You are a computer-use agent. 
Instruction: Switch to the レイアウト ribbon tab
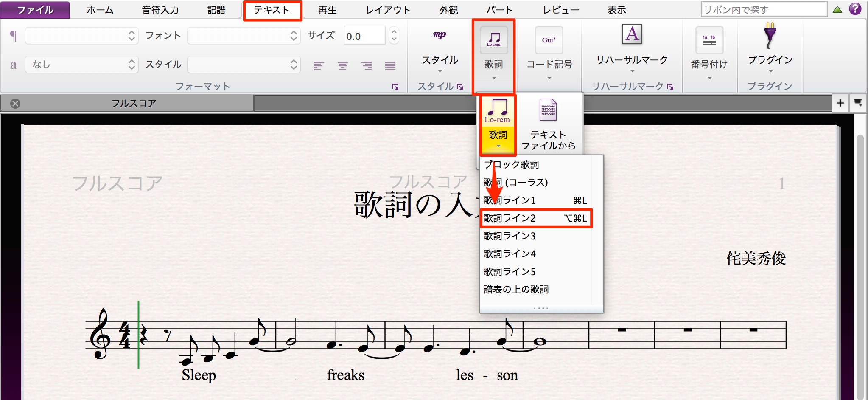[x=388, y=10]
